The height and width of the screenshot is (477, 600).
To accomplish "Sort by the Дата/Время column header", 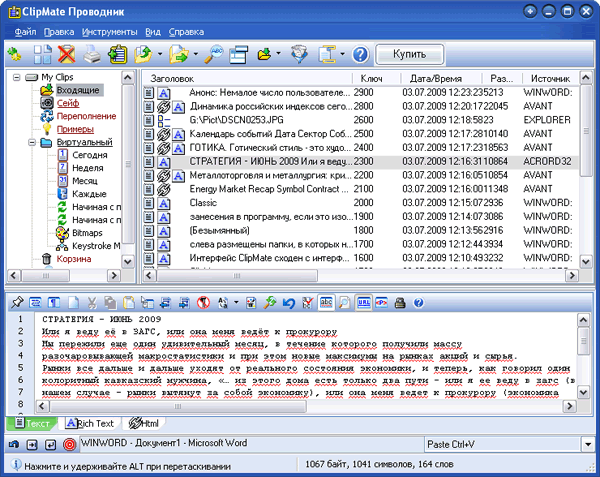I will pyautogui.click(x=440, y=78).
